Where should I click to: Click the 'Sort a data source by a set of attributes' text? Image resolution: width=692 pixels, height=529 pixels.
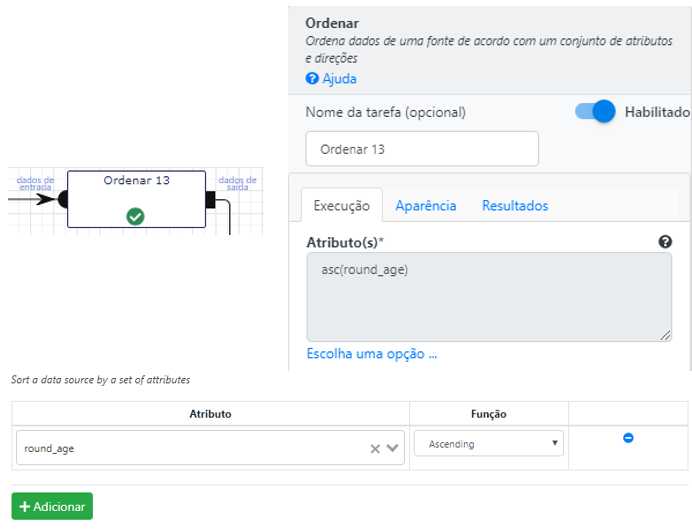[101, 380]
